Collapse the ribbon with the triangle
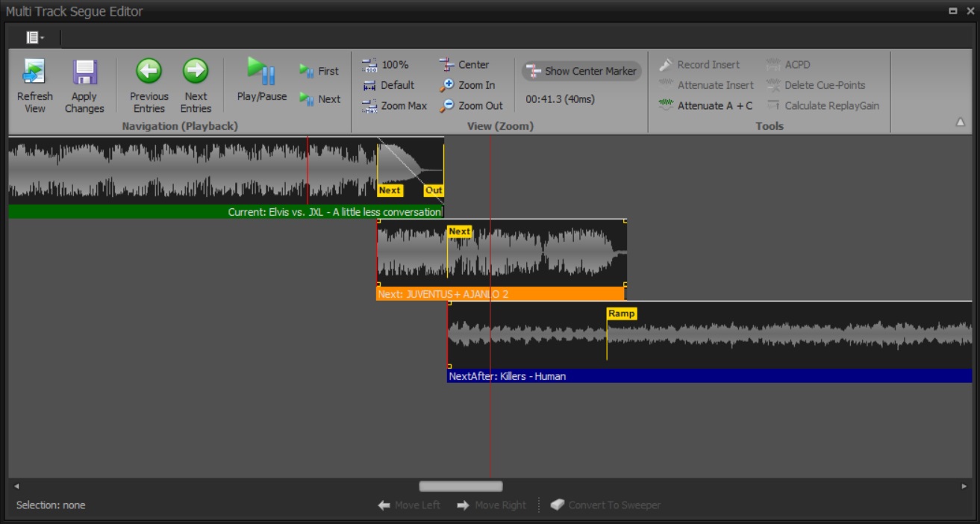Viewport: 980px width, 524px height. click(x=960, y=122)
